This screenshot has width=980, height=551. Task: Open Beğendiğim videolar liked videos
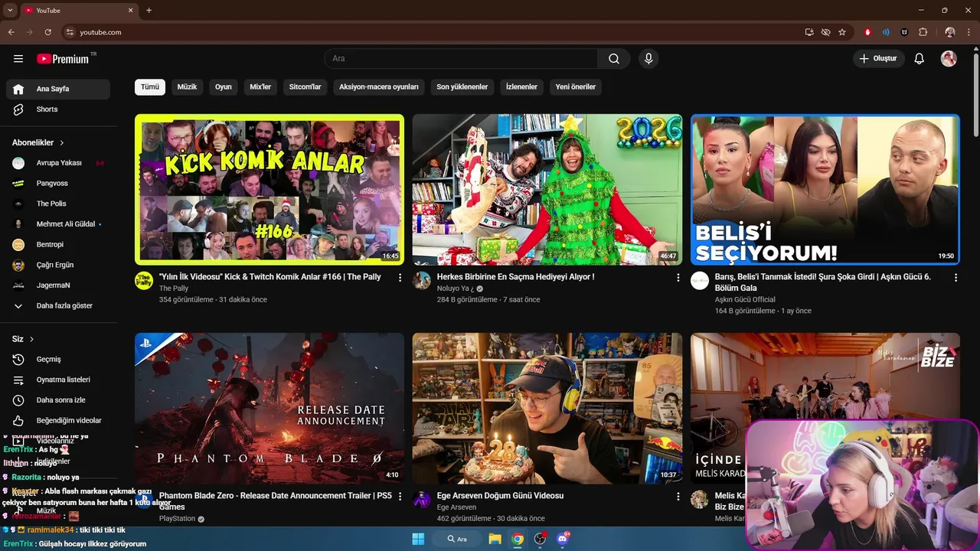(x=58, y=420)
